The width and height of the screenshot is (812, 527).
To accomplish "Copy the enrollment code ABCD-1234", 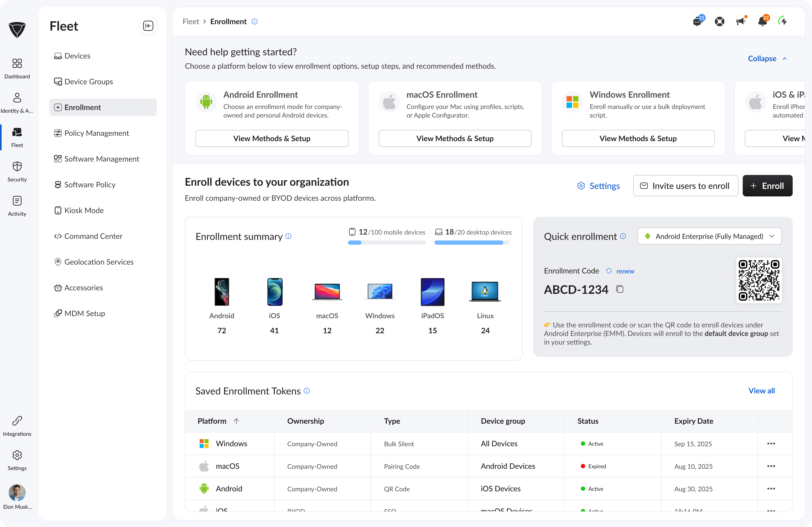I will pyautogui.click(x=620, y=289).
